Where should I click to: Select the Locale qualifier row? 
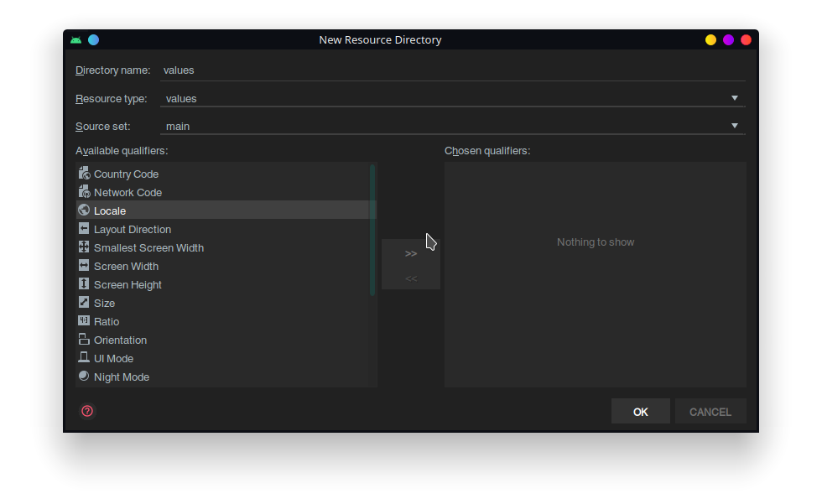[x=226, y=210]
